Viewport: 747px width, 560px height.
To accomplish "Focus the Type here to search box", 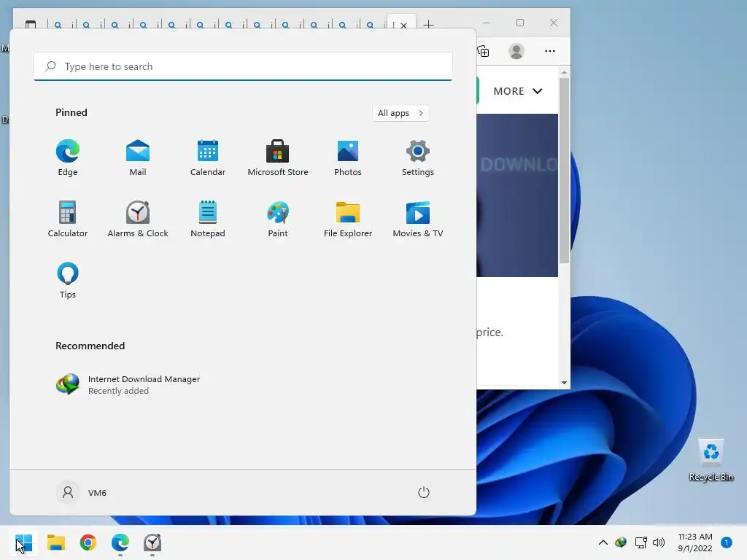I will pyautogui.click(x=243, y=66).
